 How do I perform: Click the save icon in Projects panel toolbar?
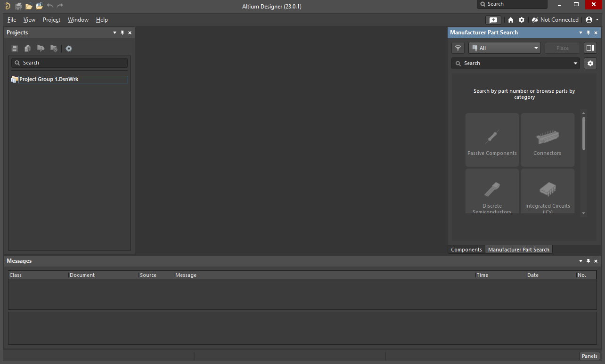15,49
